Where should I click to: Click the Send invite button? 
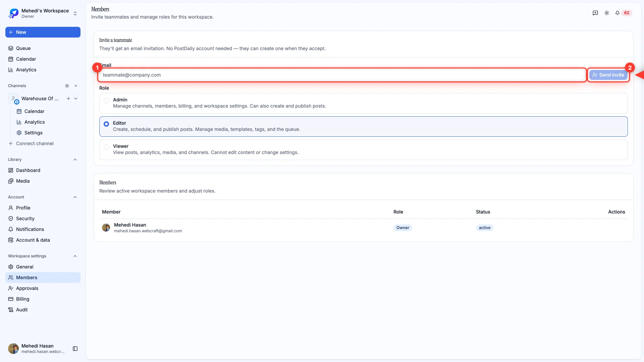click(x=608, y=75)
